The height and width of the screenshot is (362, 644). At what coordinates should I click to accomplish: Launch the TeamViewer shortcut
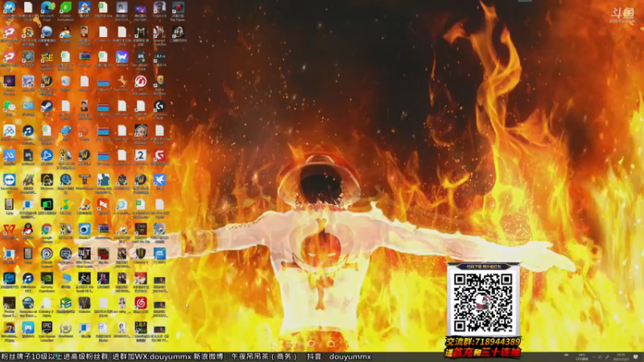(x=9, y=180)
